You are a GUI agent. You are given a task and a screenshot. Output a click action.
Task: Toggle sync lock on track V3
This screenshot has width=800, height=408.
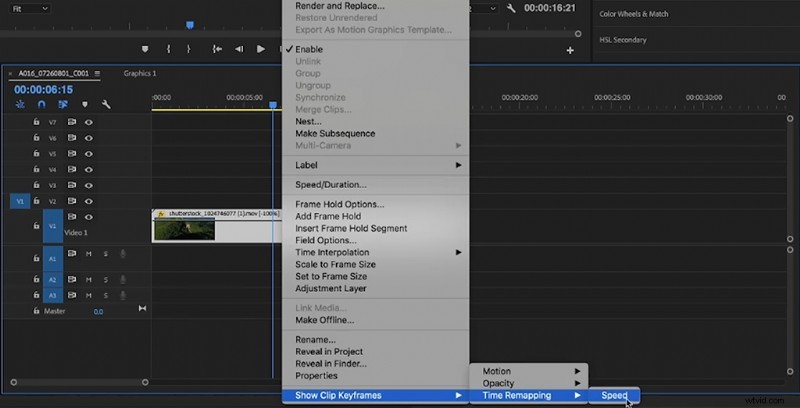(x=72, y=185)
